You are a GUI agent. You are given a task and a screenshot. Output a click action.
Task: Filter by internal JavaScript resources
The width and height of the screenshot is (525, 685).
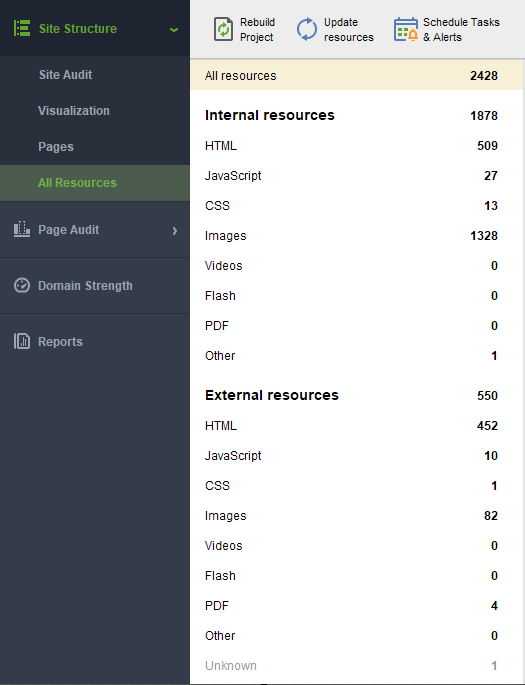point(356,176)
